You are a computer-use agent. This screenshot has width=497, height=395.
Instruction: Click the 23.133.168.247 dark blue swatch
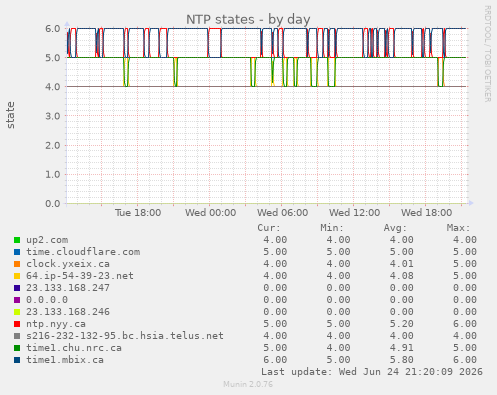17,288
